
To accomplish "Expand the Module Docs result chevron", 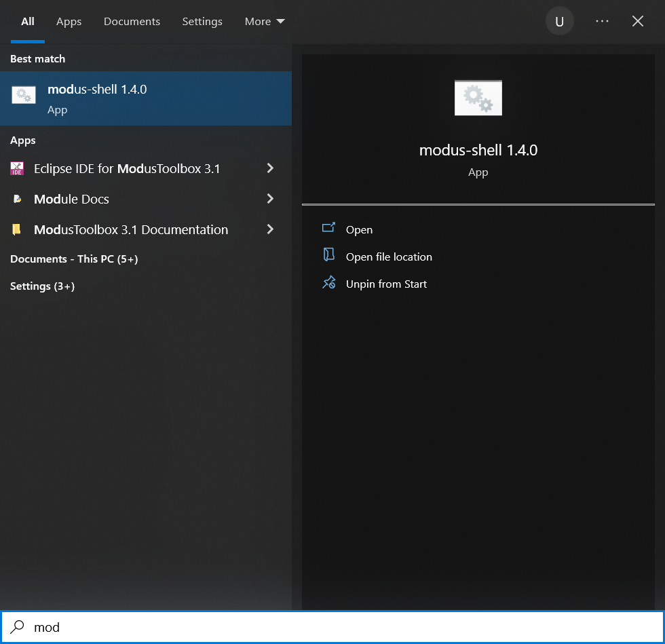I will click(x=270, y=199).
